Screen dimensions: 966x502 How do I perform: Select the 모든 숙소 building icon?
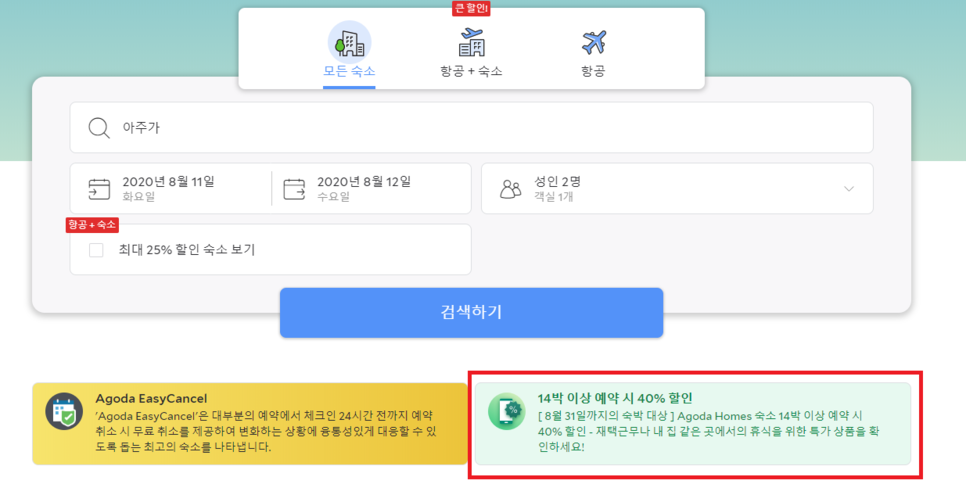349,43
